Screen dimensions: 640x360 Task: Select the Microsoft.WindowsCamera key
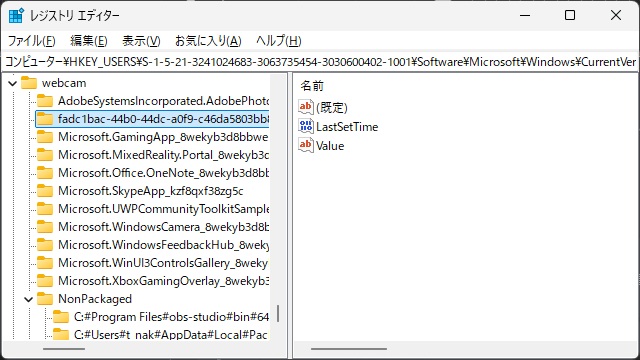[x=164, y=227]
